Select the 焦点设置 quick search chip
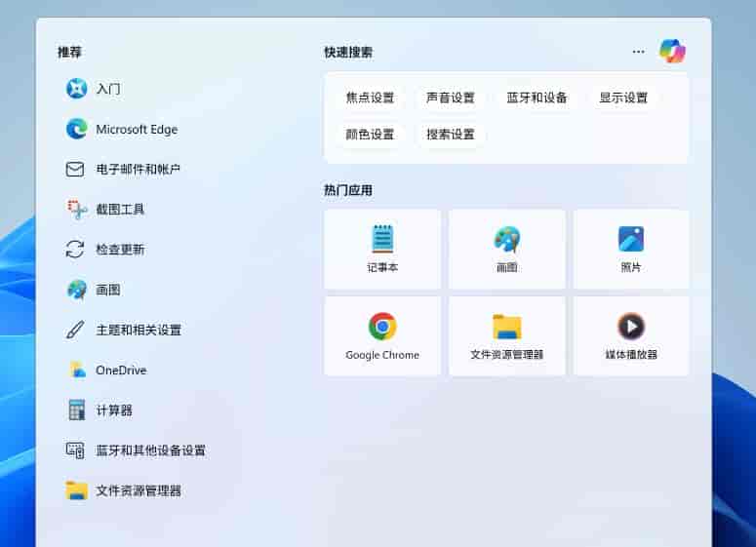The width and height of the screenshot is (756, 547). click(370, 98)
